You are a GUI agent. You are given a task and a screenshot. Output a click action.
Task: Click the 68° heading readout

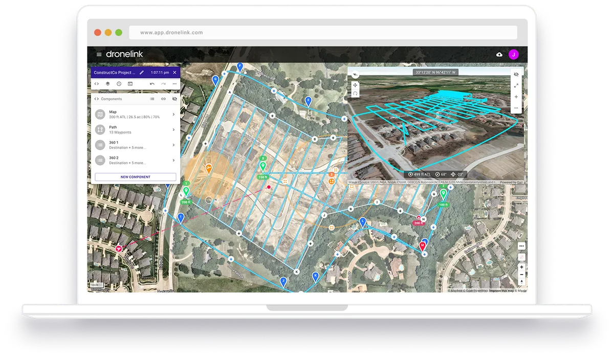[441, 174]
